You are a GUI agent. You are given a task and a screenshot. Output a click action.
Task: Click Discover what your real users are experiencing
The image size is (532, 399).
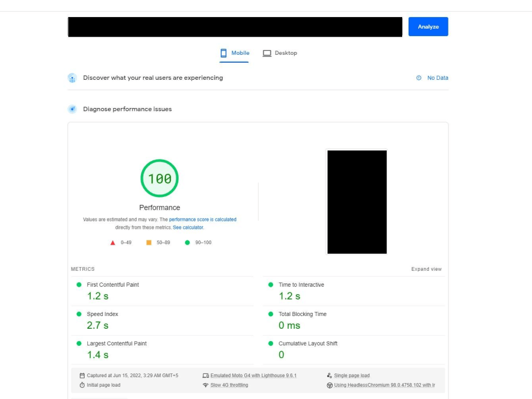[x=153, y=78]
